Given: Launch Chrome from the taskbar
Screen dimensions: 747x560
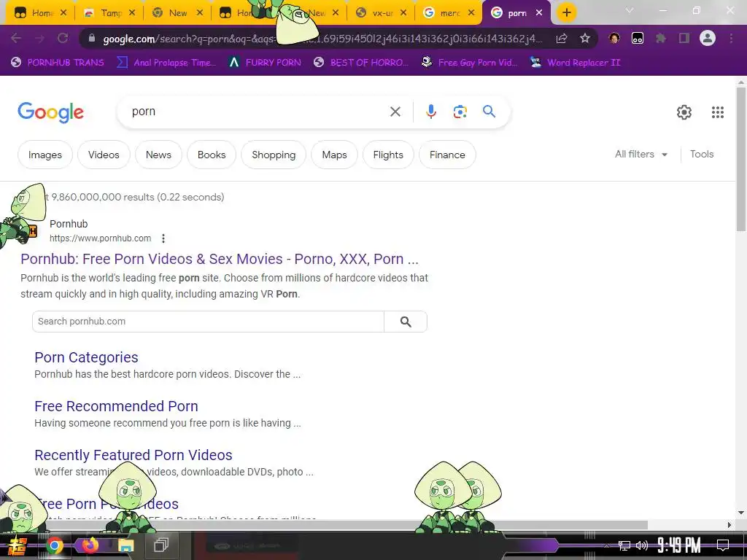Looking at the screenshot, I should (x=54, y=545).
